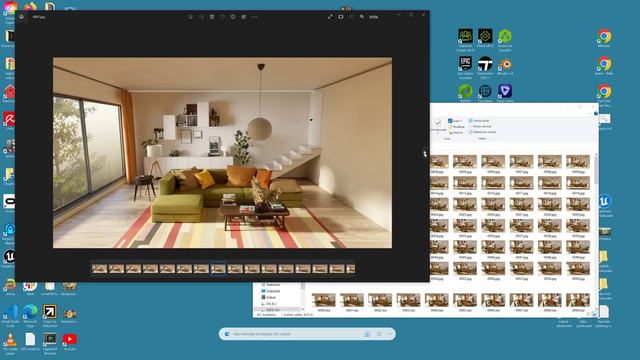The image size is (640, 360).
Task: Open Firefox shortcut at top of desktop
Action: click(30, 7)
